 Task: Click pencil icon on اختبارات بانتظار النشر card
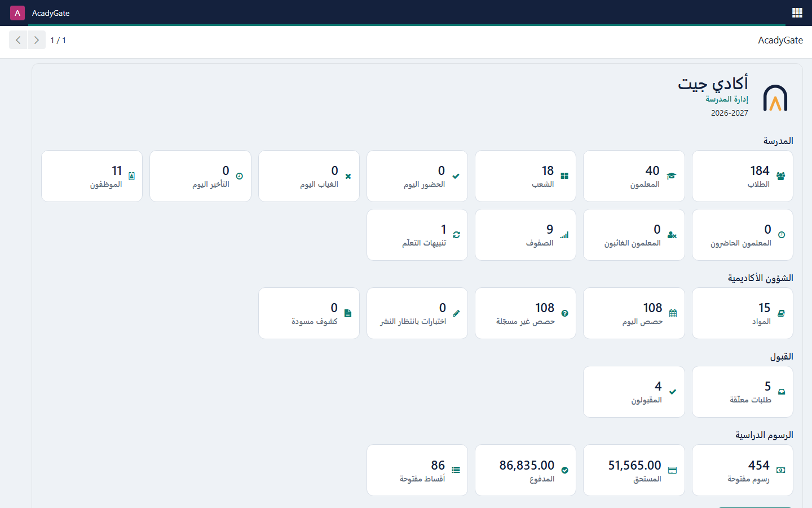click(456, 313)
